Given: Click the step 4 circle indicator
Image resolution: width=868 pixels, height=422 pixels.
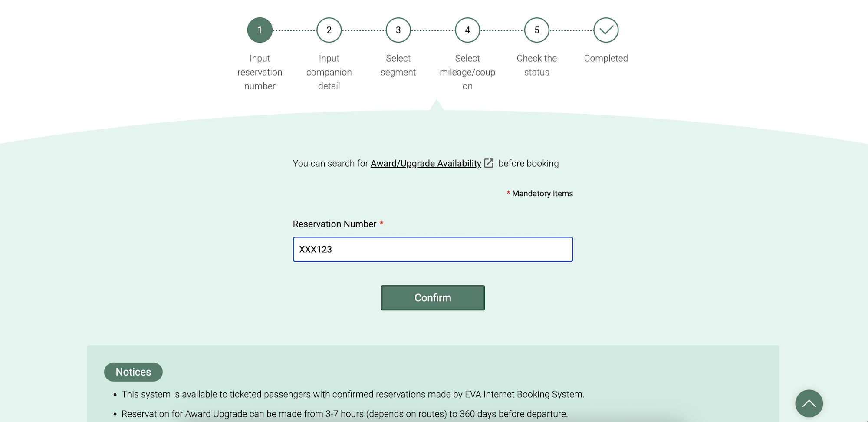Looking at the screenshot, I should pyautogui.click(x=467, y=30).
